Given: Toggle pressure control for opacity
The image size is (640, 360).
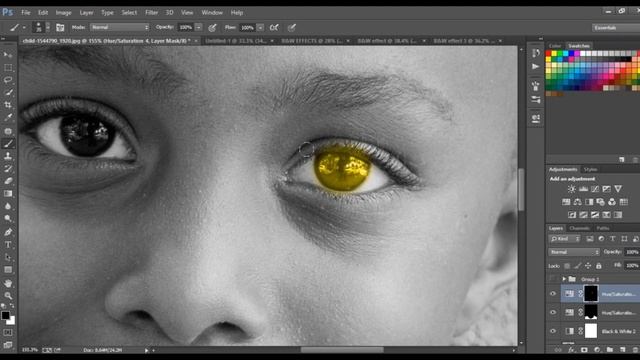Looking at the screenshot, I should tap(212, 27).
